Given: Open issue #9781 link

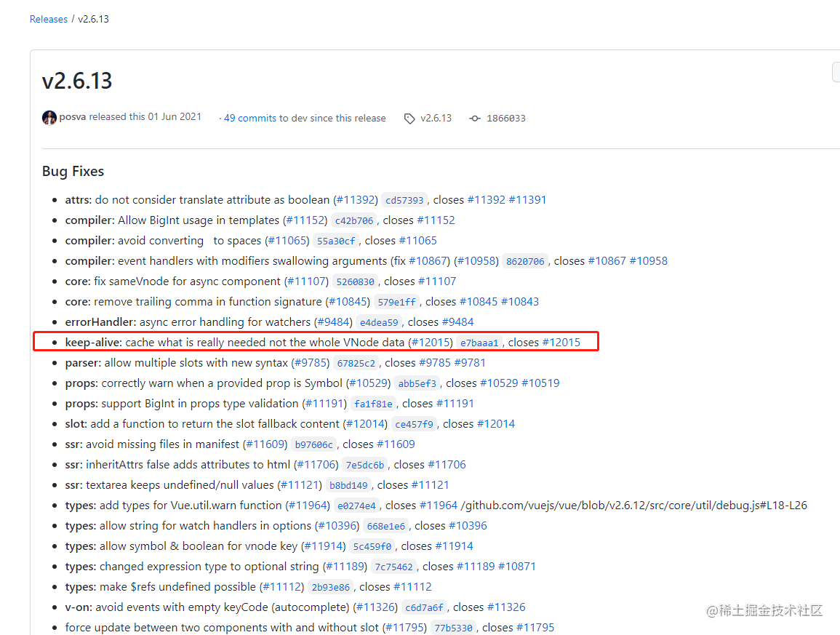Looking at the screenshot, I should 470,363.
